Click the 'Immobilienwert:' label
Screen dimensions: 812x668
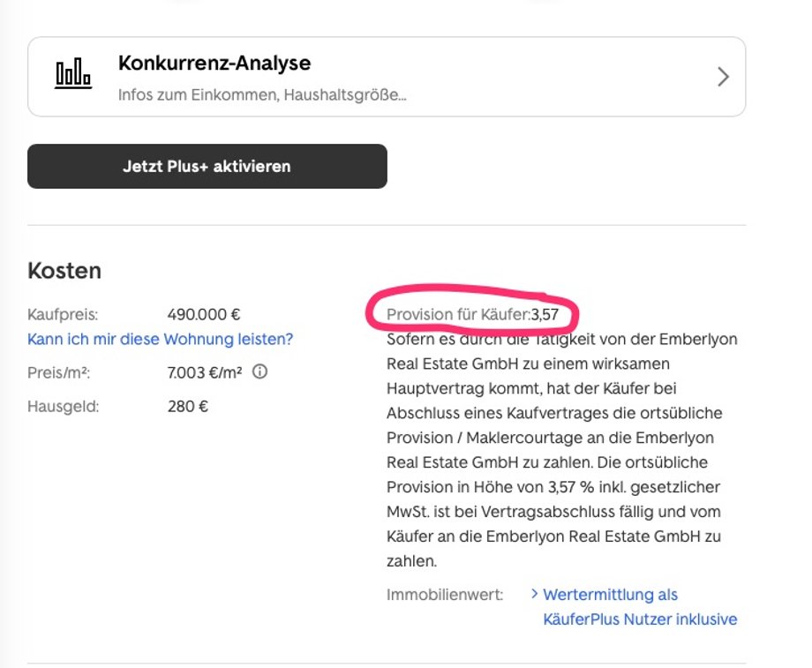coord(445,595)
